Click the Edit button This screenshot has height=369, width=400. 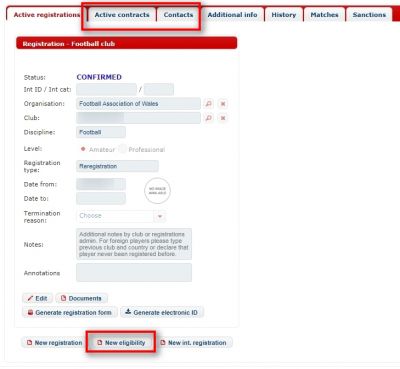tap(37, 298)
